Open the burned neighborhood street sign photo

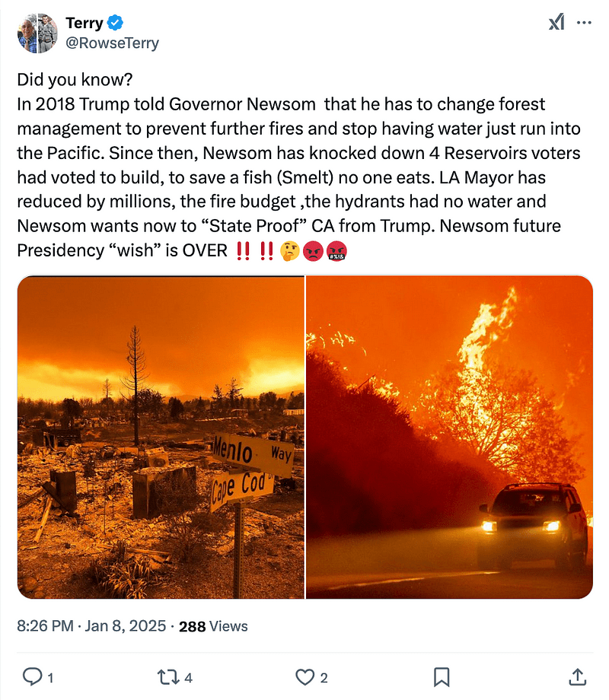[161, 437]
